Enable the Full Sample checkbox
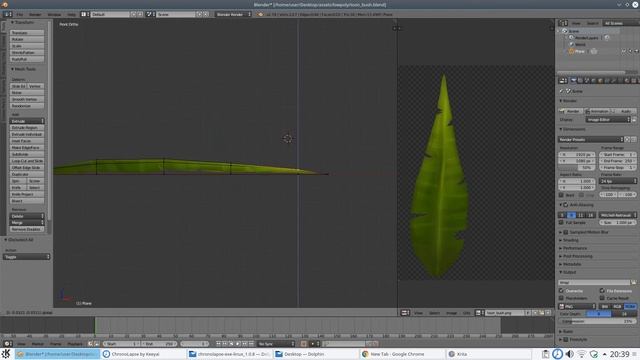Viewport: 640px width, 360px height. pyautogui.click(x=561, y=222)
